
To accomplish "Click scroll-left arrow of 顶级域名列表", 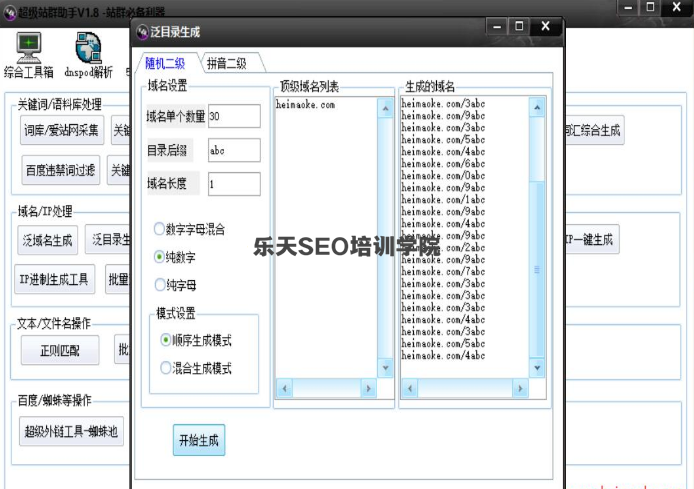I will point(285,389).
